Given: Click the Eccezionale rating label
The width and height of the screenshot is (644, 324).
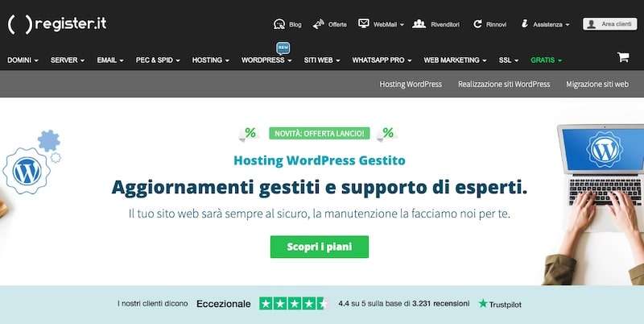Looking at the screenshot, I should [224, 304].
